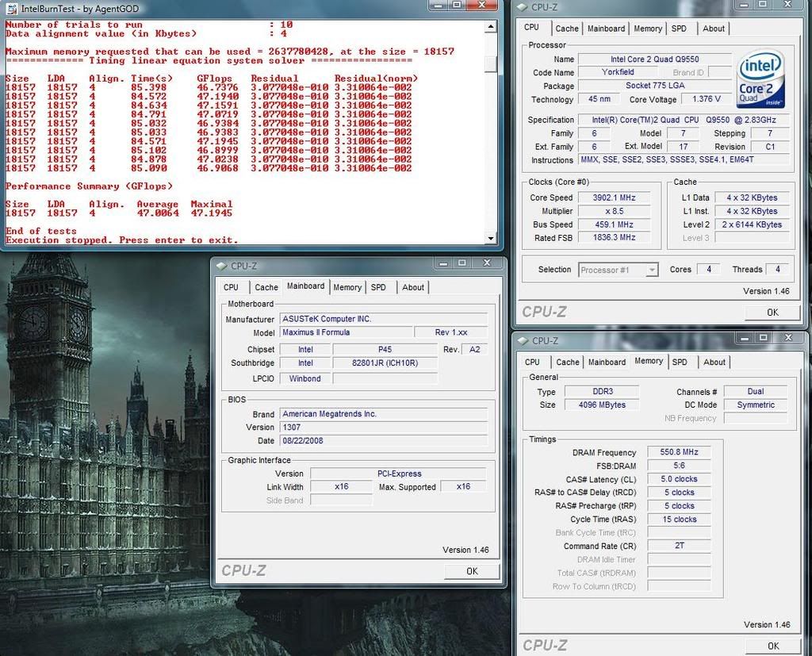Click the BIOS brand 'American Megatrends Inc.'

(x=384, y=414)
